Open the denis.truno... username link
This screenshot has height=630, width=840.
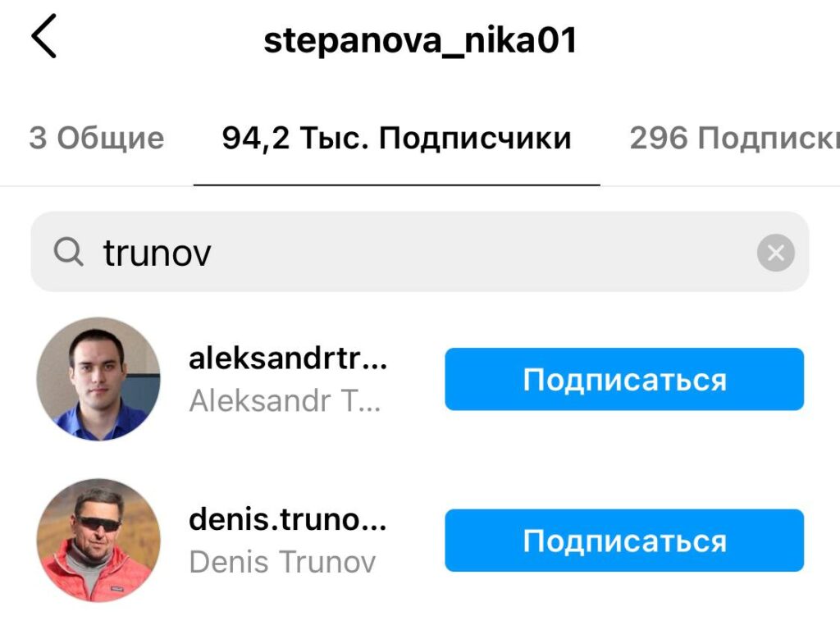click(288, 519)
